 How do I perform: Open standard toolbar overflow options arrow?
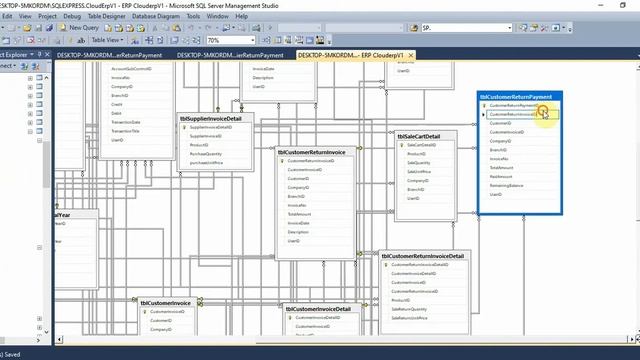point(570,29)
